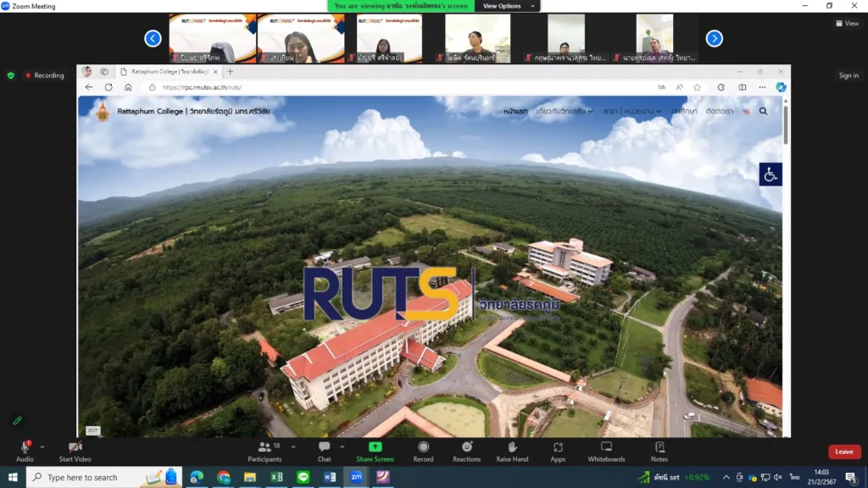This screenshot has width=868, height=488.
Task: Click the Zoom View layout button
Action: [x=847, y=23]
